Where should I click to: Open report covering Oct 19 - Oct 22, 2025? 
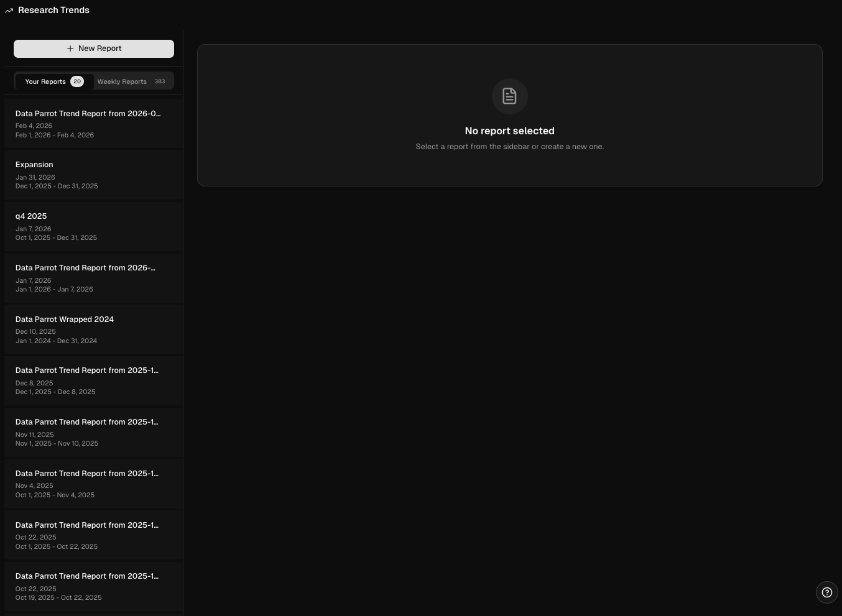pos(93,586)
